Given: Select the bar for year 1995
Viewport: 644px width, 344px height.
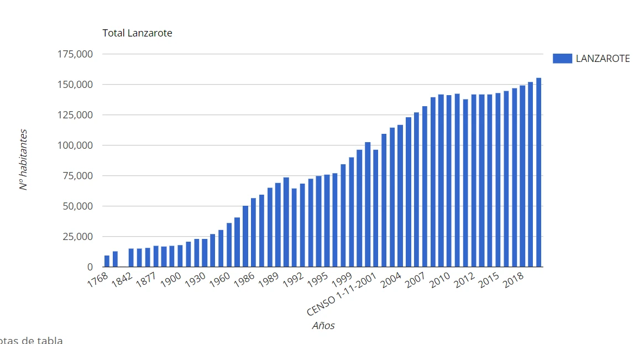Looking at the screenshot, I should click(x=327, y=221).
